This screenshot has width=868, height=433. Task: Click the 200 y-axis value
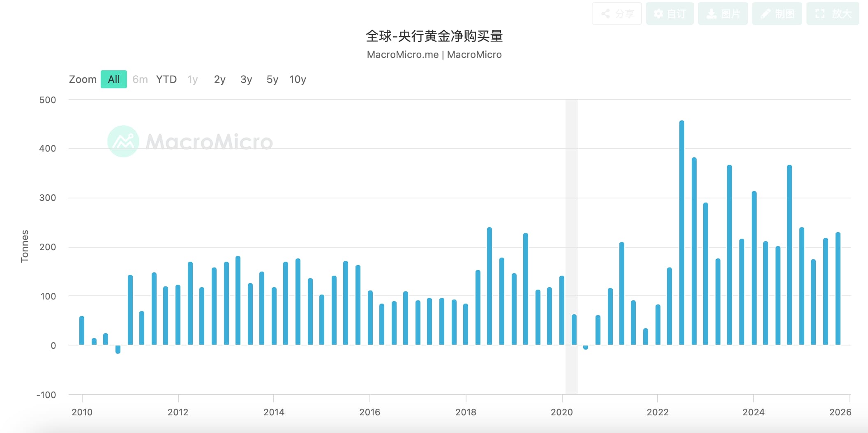tap(48, 247)
